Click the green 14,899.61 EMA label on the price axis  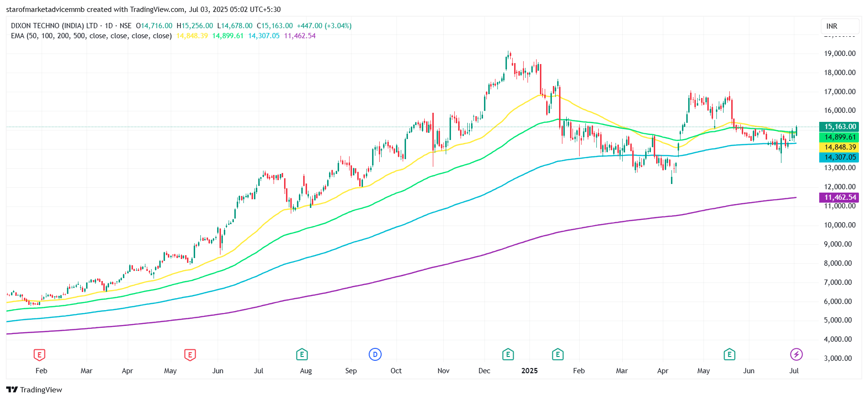[839, 137]
